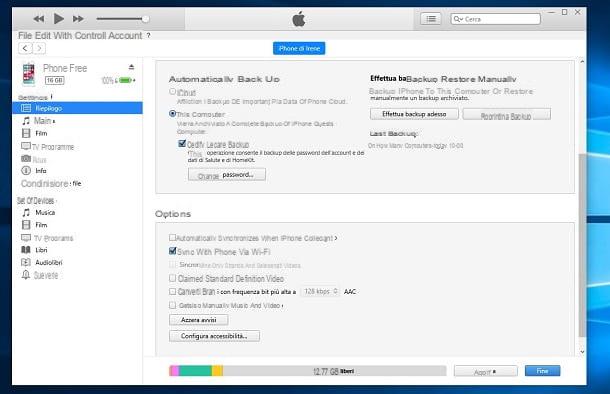Click the fast-forward playback button
The height and width of the screenshot is (394, 610).
coord(78,19)
